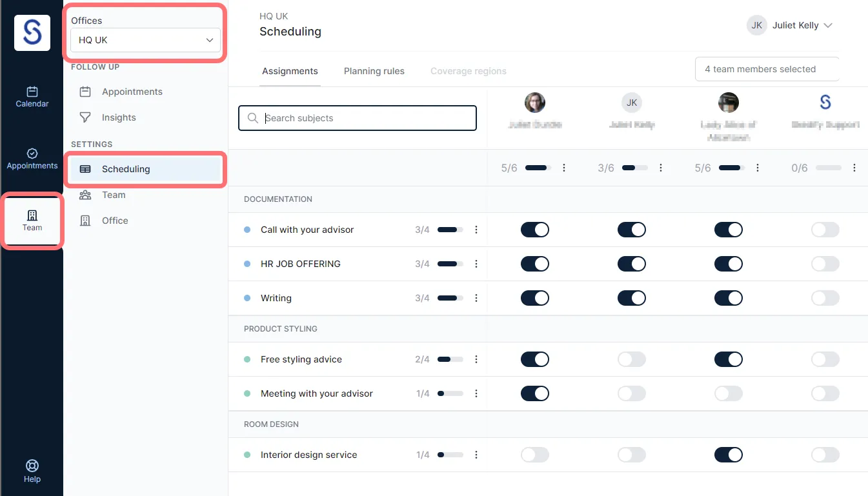Open kebab menu for Interior design service
Image resolution: width=868 pixels, height=496 pixels.
coord(476,455)
